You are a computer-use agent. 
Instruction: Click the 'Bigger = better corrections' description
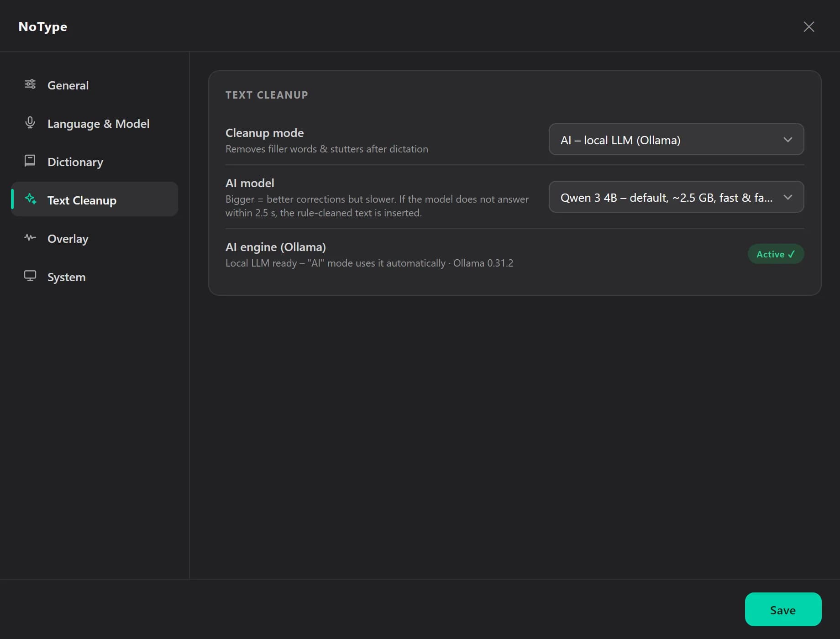pyautogui.click(x=377, y=206)
